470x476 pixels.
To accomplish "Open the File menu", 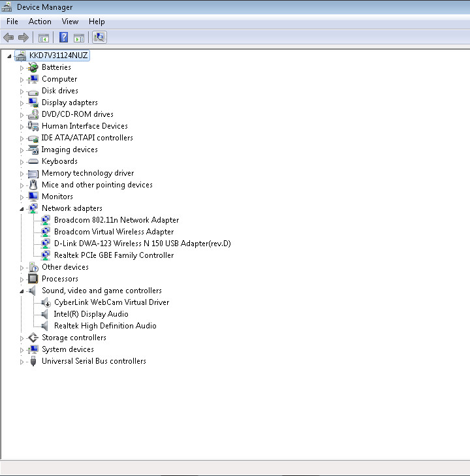I will (x=12, y=22).
